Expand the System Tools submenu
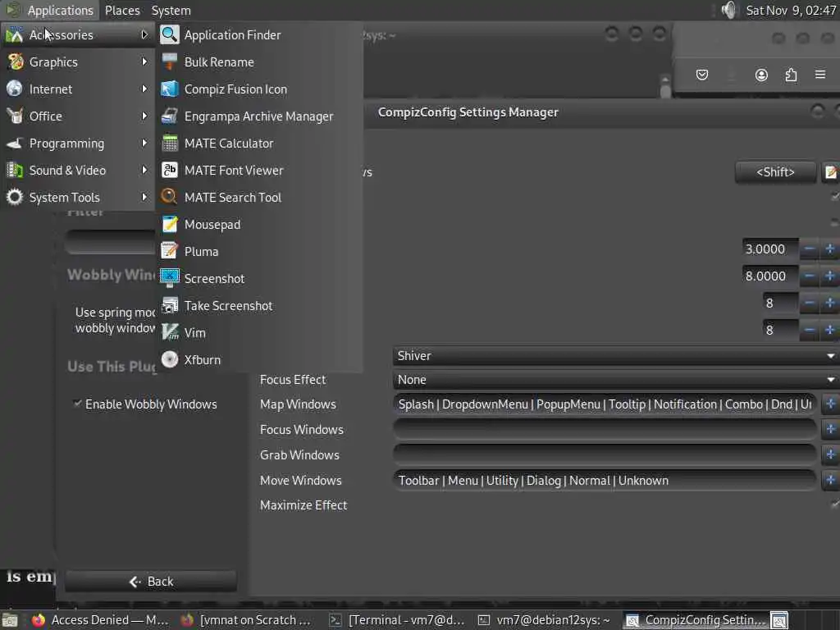840x630 pixels. [x=78, y=197]
